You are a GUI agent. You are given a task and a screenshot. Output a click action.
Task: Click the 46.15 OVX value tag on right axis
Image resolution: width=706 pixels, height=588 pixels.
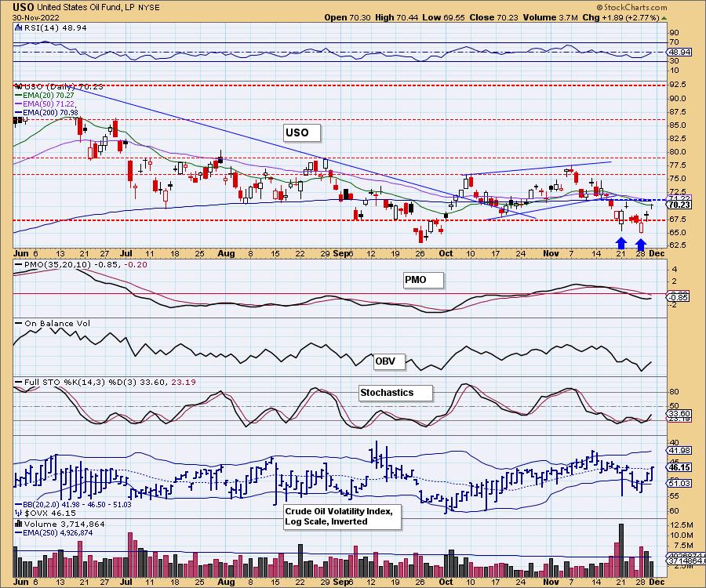[x=679, y=467]
